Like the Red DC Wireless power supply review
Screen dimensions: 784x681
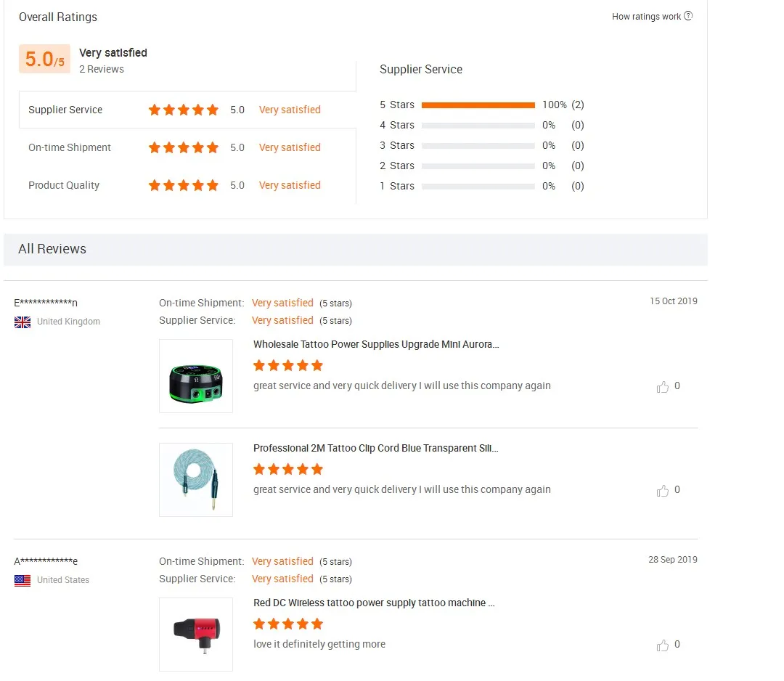[663, 645]
